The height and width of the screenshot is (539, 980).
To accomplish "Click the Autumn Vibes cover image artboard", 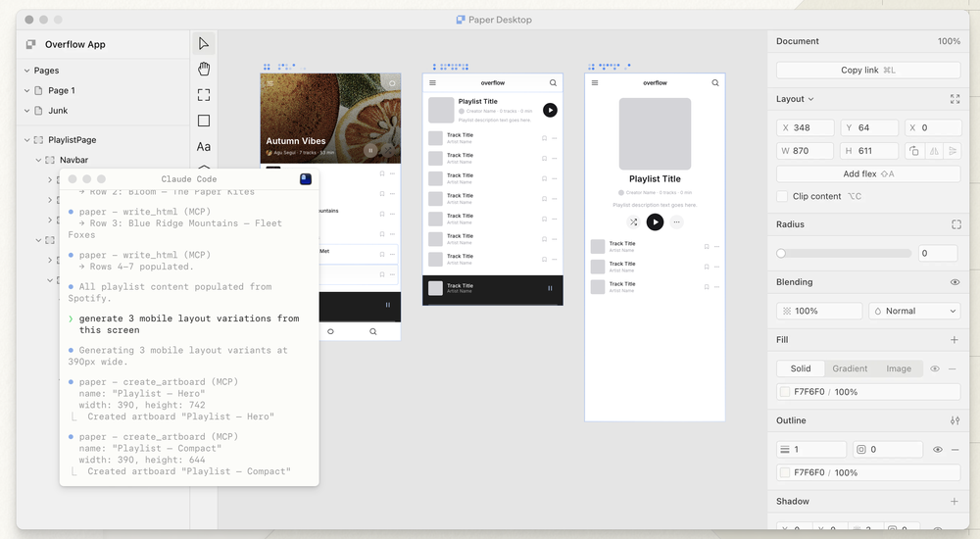I will click(330, 119).
